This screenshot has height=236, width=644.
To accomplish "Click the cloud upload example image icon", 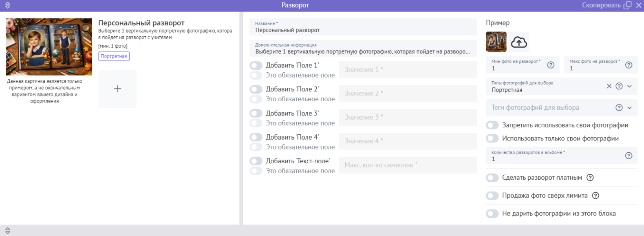I will pos(519,42).
